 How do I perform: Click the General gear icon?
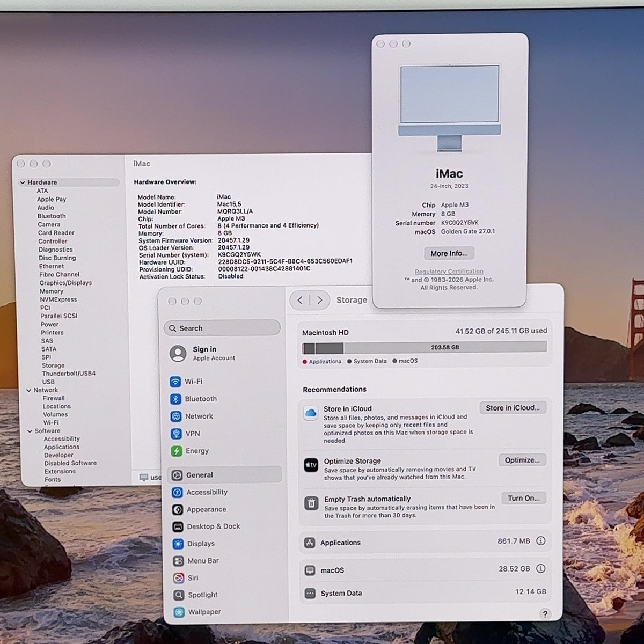(177, 475)
